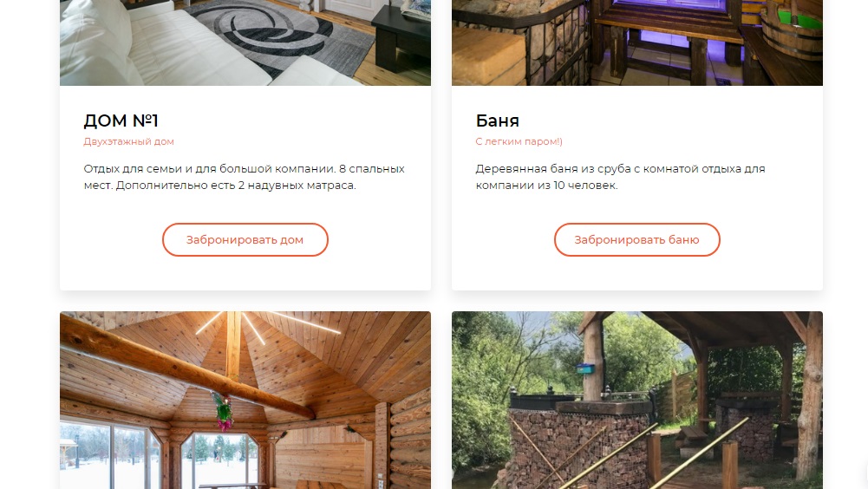This screenshot has height=489, width=868.
Task: View the outdoor stone grill pavilion photo
Action: click(637, 400)
